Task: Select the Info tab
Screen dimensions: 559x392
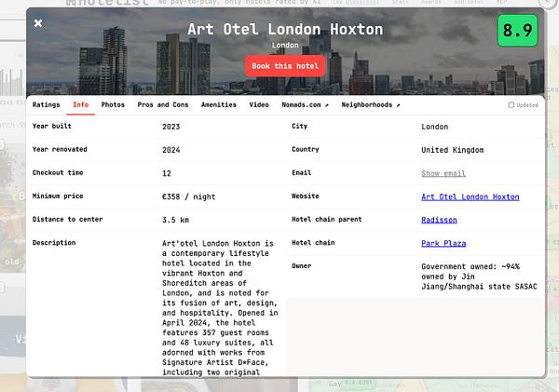Action: coord(80,105)
